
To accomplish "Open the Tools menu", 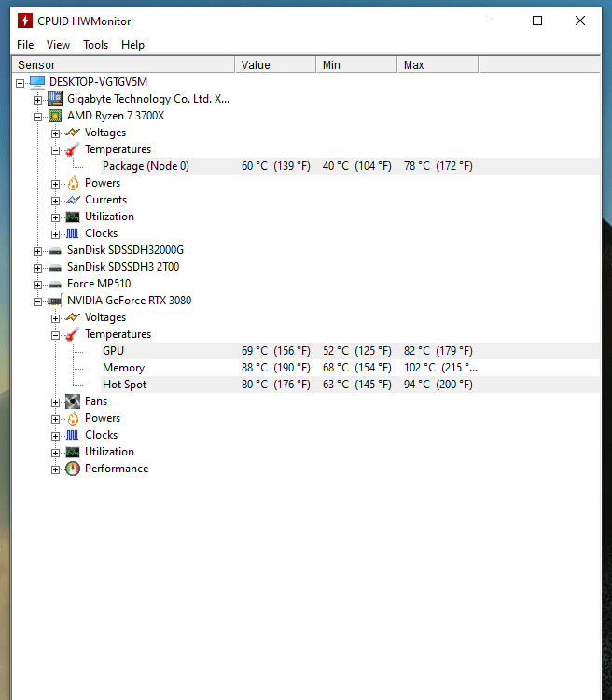I will (95, 45).
